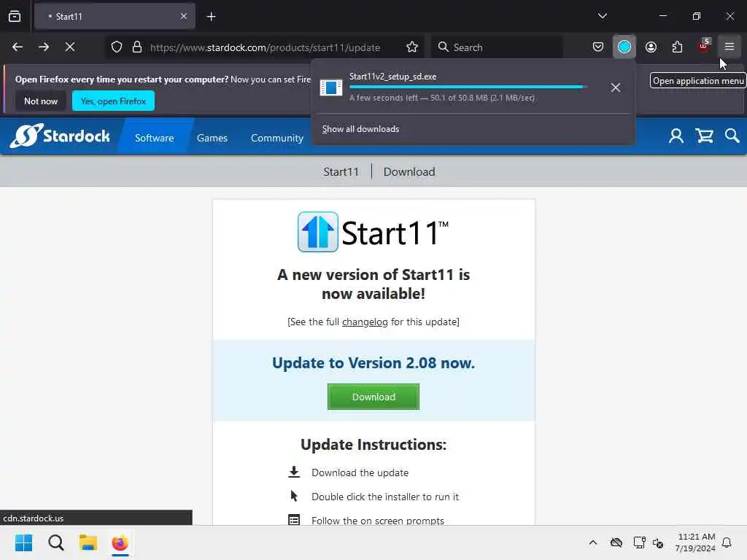
Task: Show all downloads
Action: point(360,129)
